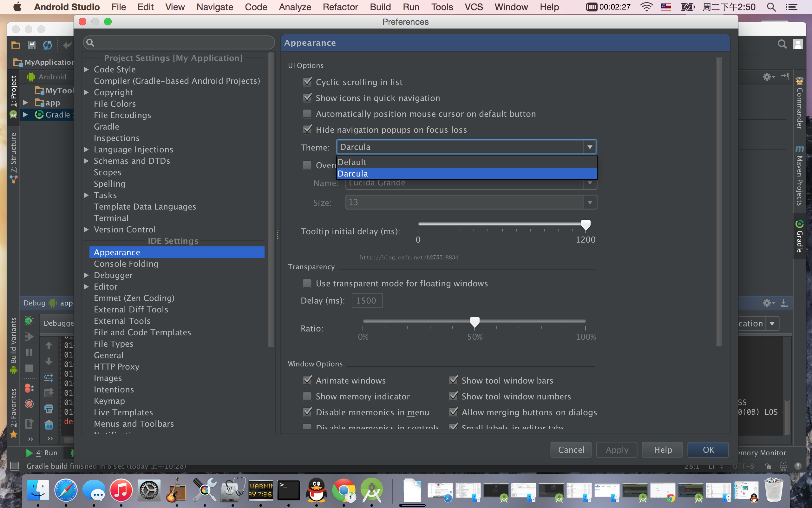Click the Project panel settings gear icon
Viewport: 812px width, 508px height.
[x=768, y=77]
